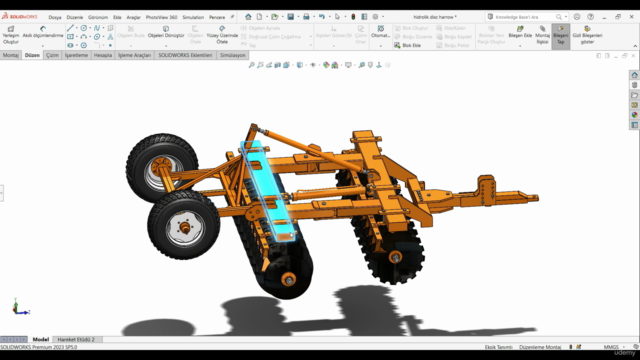Switch to Çizim ribbon tab
640x360 pixels.
[52, 55]
